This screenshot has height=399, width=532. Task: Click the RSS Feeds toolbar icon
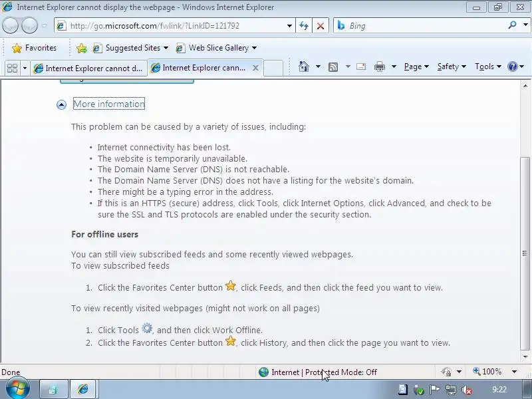333,67
